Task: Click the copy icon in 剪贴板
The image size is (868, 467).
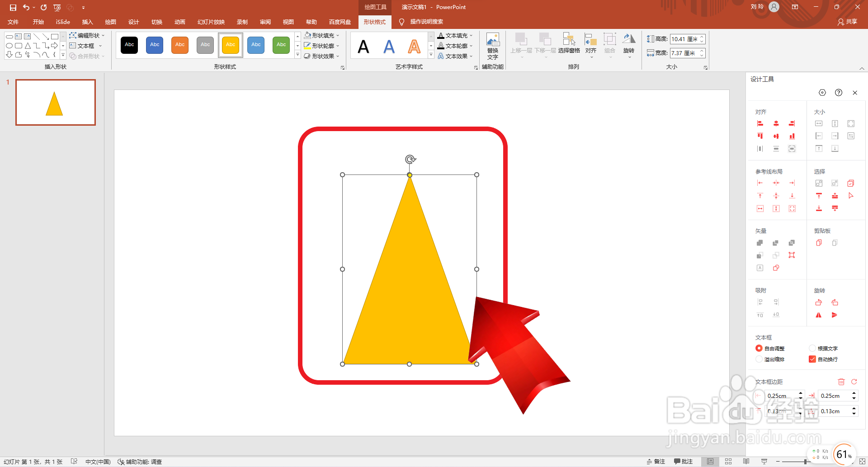Action: [x=819, y=243]
